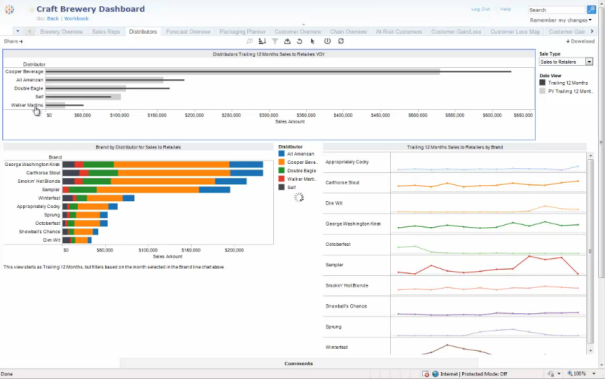Select All American legend color swatch
605x379 pixels.
click(x=281, y=154)
